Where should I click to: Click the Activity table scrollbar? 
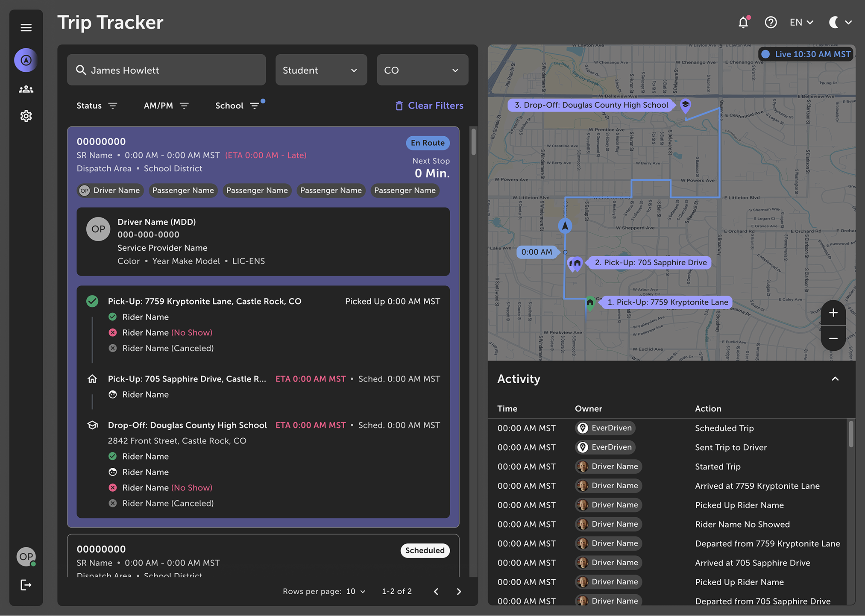pyautogui.click(x=851, y=434)
